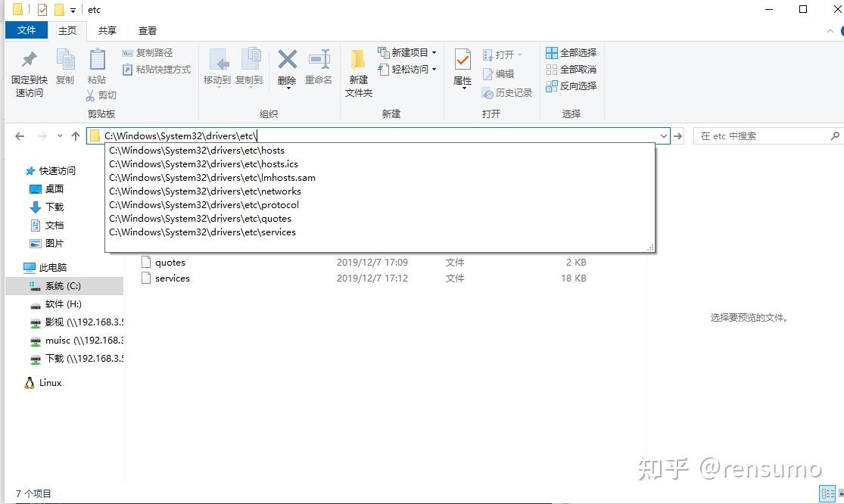Switch to details view icon
Viewport: 844px width, 504px height.
[x=827, y=493]
